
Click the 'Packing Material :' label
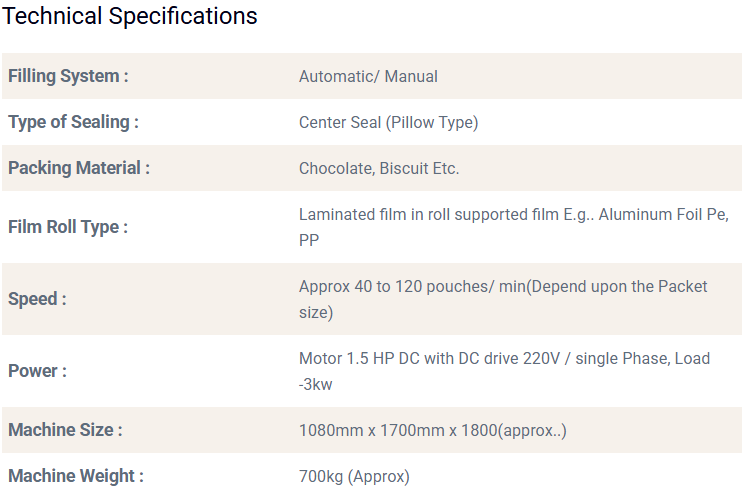[79, 168]
